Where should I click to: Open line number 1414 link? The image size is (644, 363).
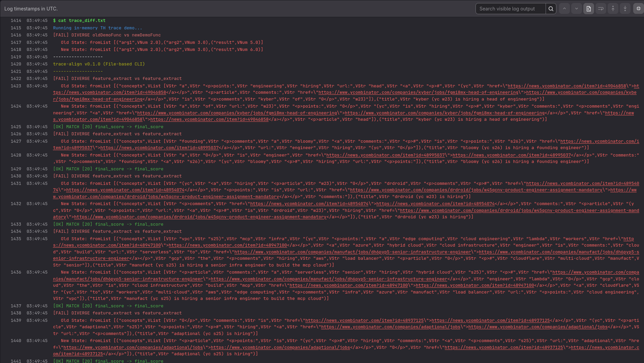click(16, 21)
